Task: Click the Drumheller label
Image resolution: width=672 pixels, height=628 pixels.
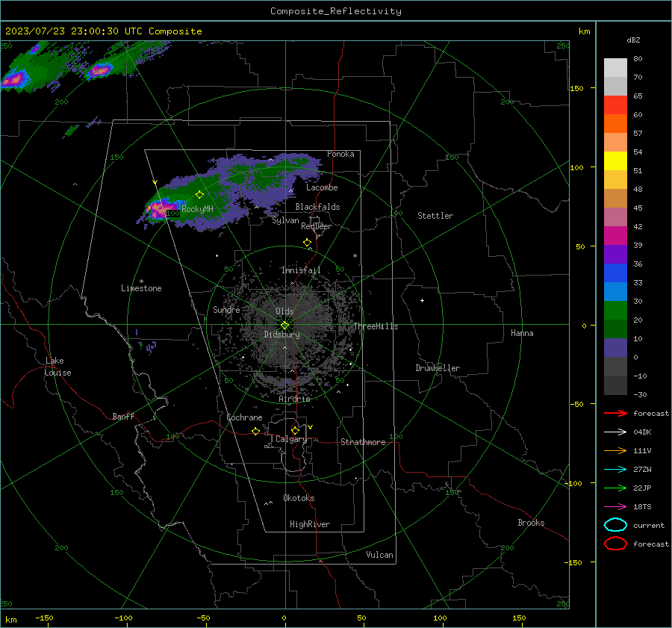Action: [438, 368]
